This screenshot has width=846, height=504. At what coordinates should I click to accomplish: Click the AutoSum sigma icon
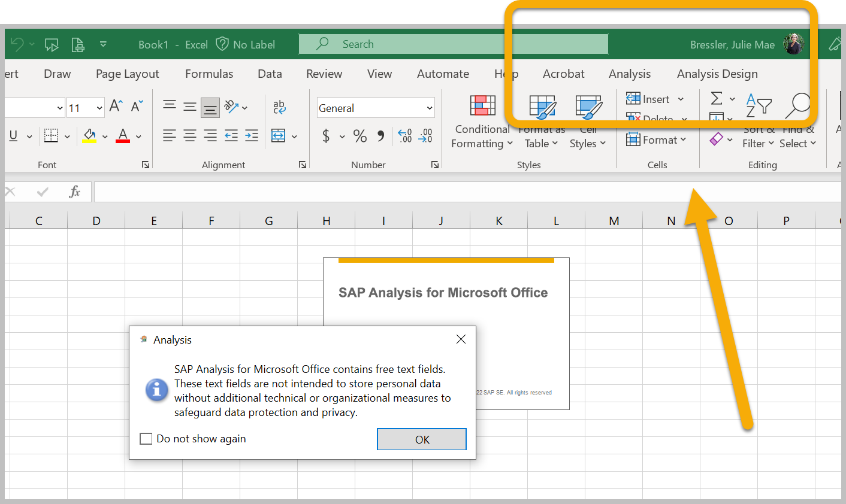[716, 99]
